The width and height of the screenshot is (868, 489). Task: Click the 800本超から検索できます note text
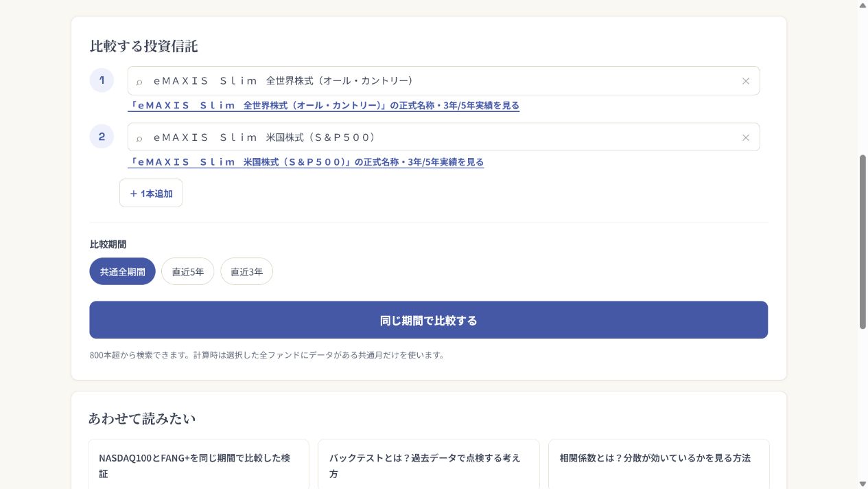tap(268, 355)
